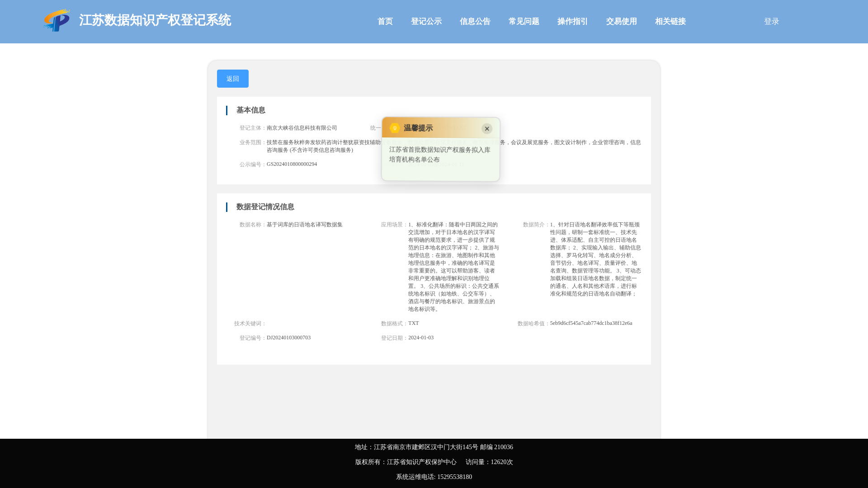Open the 登记公示 menu item

(x=426, y=21)
